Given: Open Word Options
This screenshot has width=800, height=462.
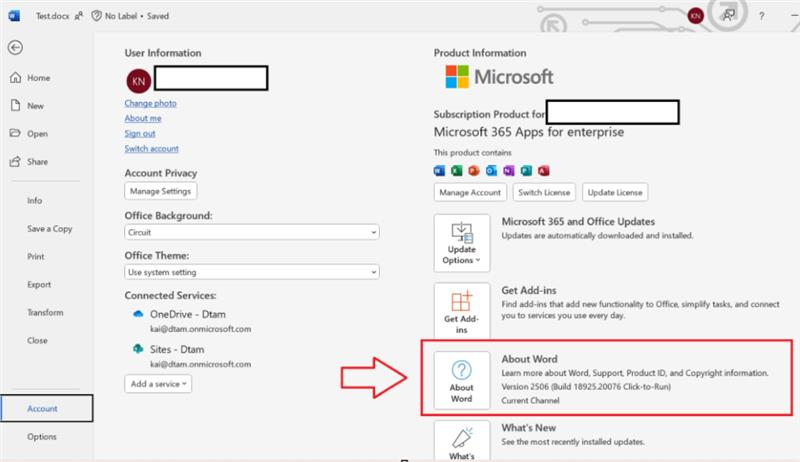Looking at the screenshot, I should pyautogui.click(x=42, y=437).
